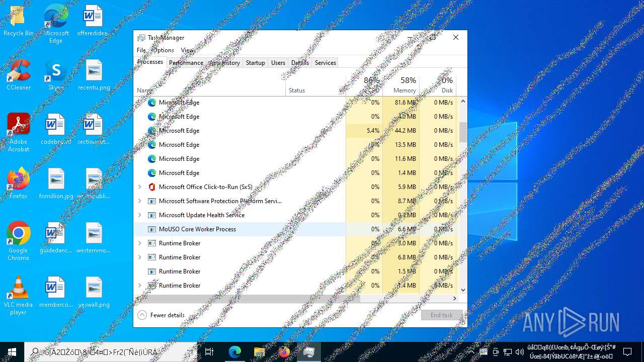Click the Task Manager taskbar icon
The height and width of the screenshot is (362, 644).
pos(309,352)
